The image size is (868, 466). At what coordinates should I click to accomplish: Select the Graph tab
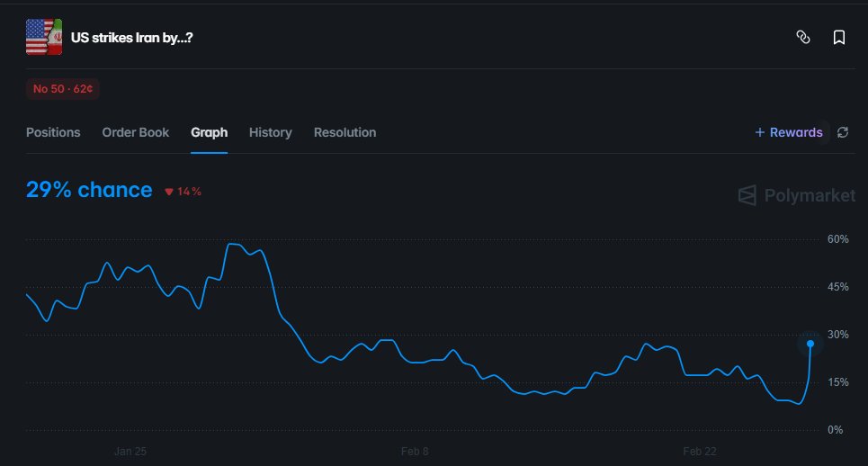click(210, 132)
